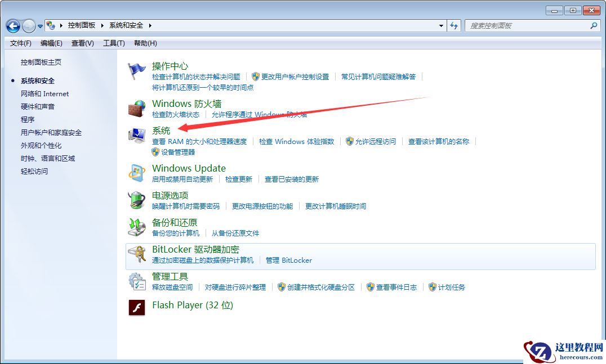Viewport: 606px width, 364px height.
Task: Click the search magnifier icon
Action: tap(594, 25)
